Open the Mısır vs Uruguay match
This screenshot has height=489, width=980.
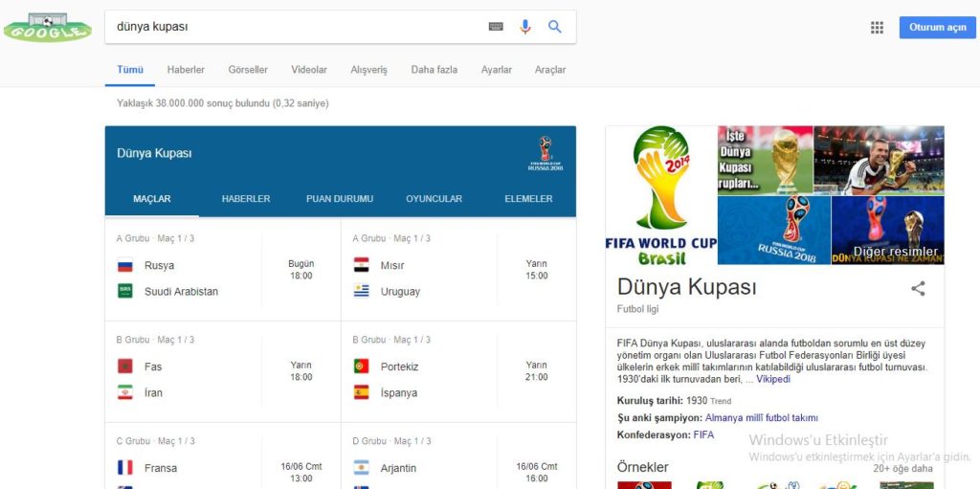[x=458, y=270]
